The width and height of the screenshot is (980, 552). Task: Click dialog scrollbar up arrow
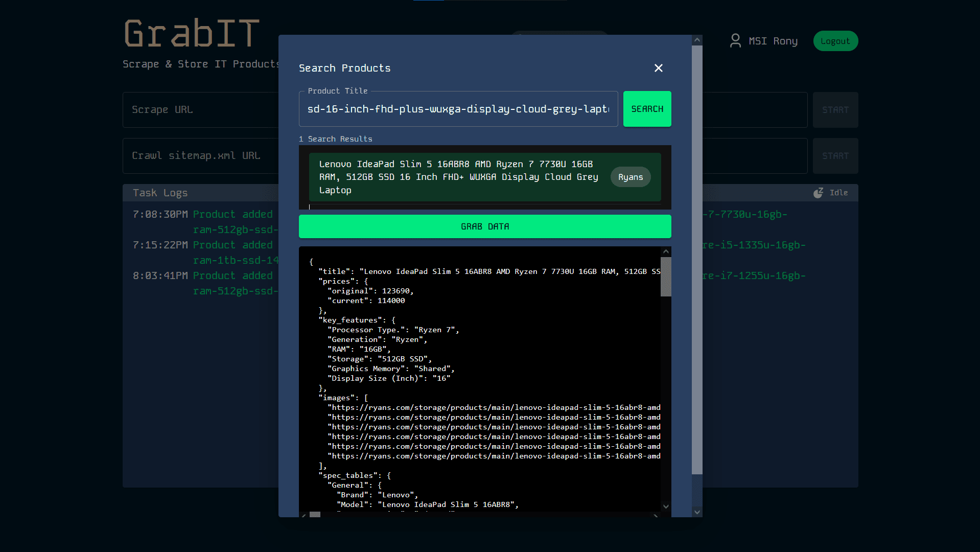697,40
